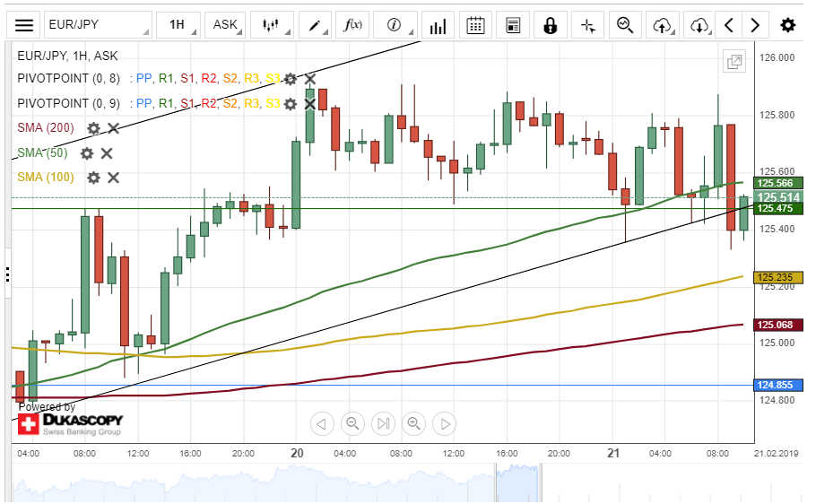The width and height of the screenshot is (816, 504).
Task: Expand the 1H timeframe selector
Action: coord(178,25)
